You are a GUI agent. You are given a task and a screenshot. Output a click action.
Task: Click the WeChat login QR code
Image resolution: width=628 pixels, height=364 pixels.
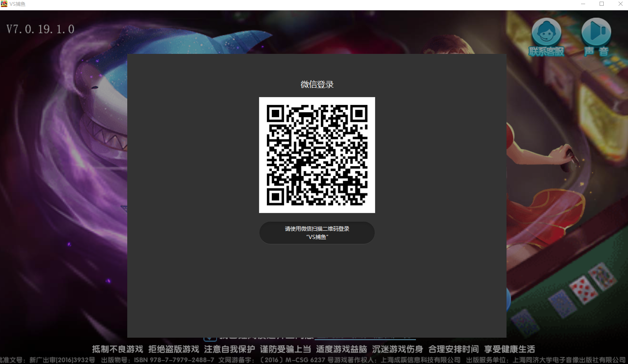[317, 155]
